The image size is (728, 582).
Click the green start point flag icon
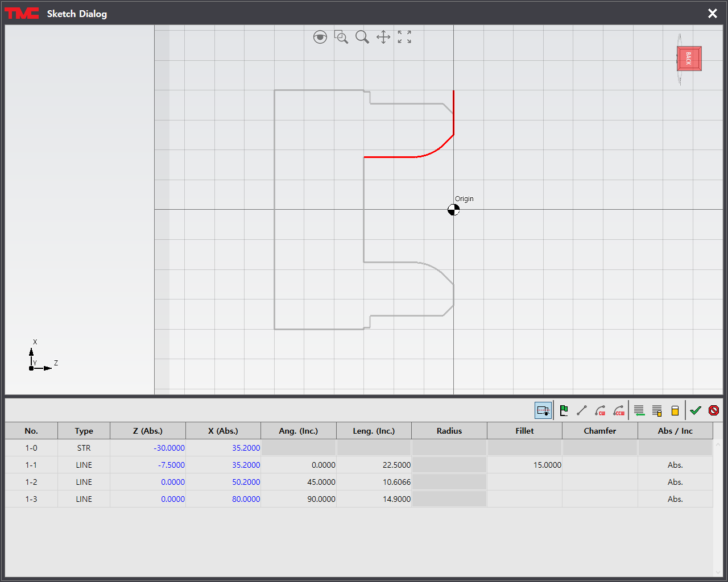pos(564,410)
